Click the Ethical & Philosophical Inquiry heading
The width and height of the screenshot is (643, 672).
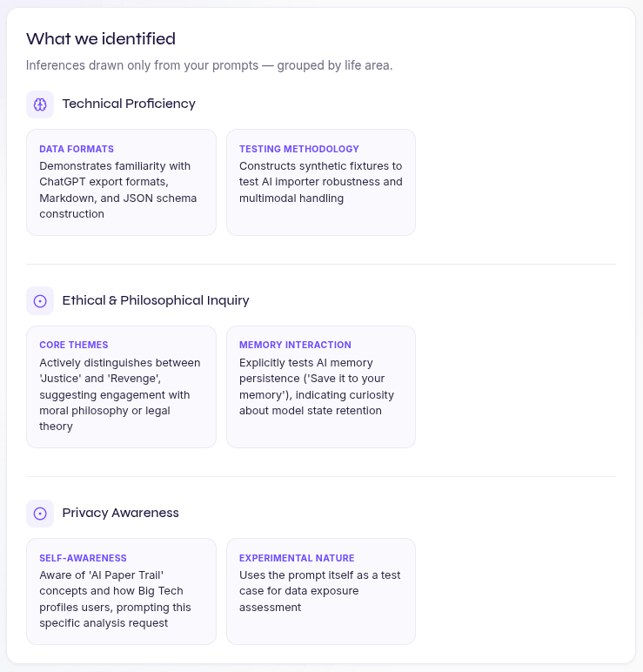pyautogui.click(x=156, y=300)
